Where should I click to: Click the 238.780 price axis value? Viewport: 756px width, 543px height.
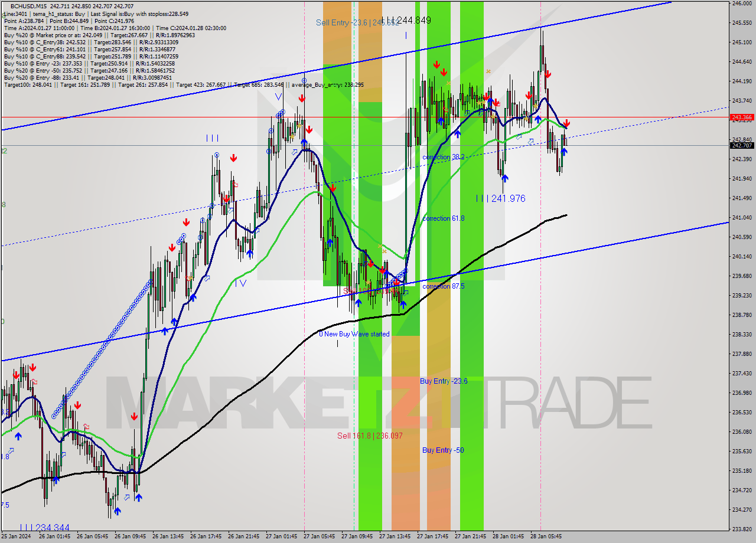click(741, 315)
